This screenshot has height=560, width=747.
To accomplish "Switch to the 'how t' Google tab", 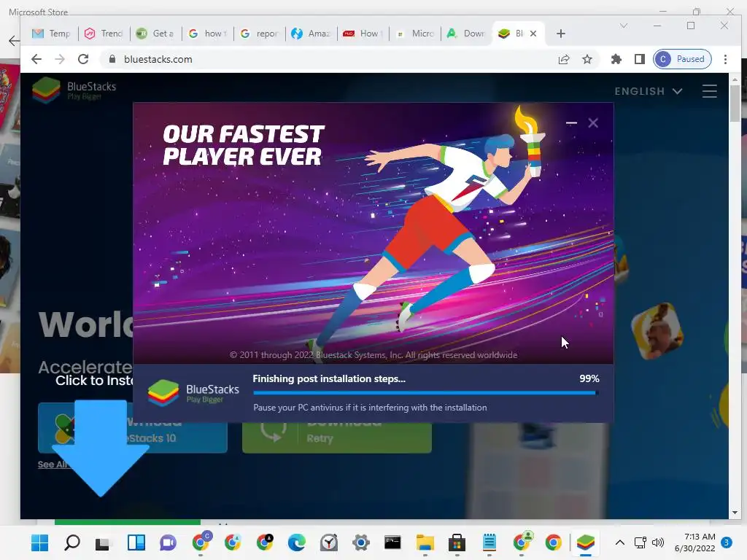I will 207,34.
